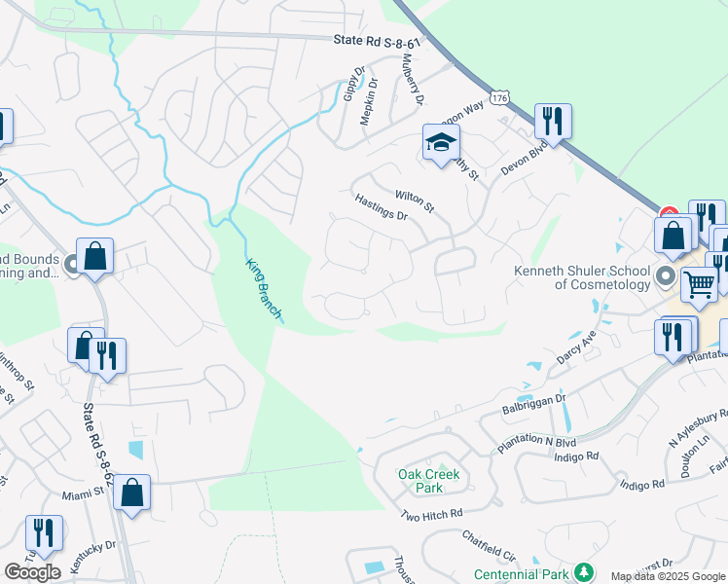Click the shopping cart grocery marker
This screenshot has height=584, width=728.
pos(699,286)
